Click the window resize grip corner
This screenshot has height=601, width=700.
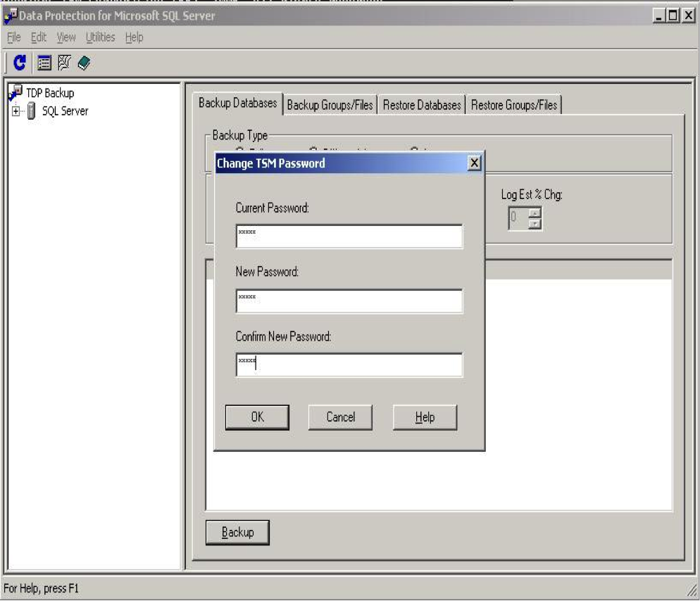click(692, 591)
